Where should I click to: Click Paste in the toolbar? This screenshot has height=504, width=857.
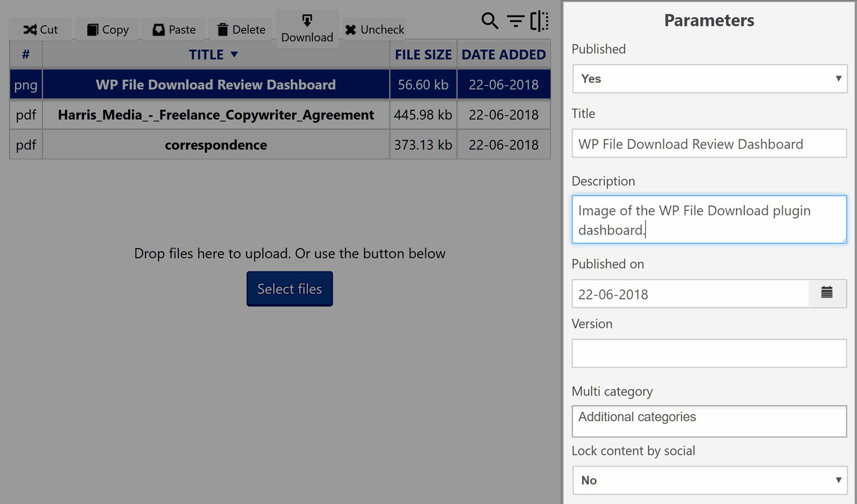click(174, 29)
